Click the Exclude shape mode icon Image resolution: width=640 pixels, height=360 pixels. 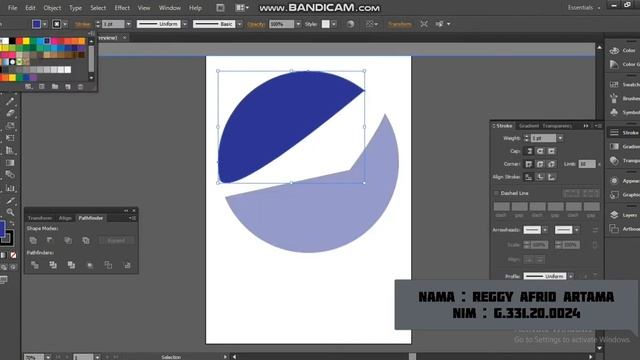click(x=86, y=240)
